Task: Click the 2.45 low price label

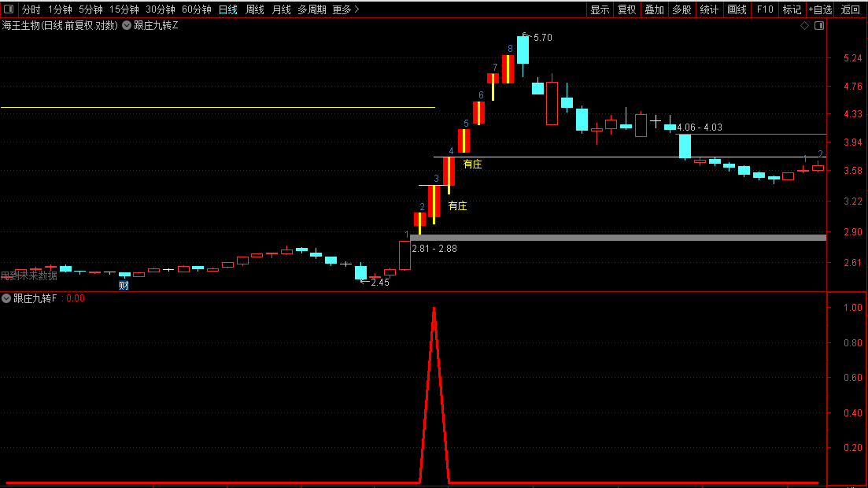Action: (x=380, y=283)
